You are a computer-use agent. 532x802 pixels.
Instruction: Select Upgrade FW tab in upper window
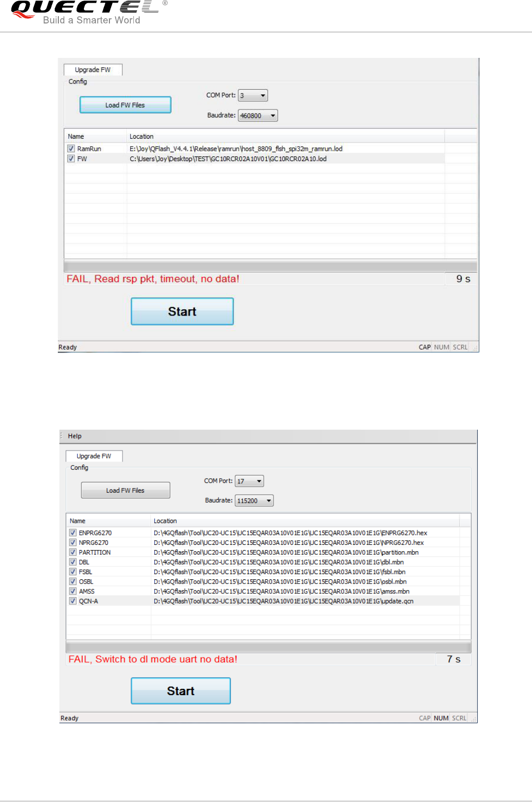point(93,70)
